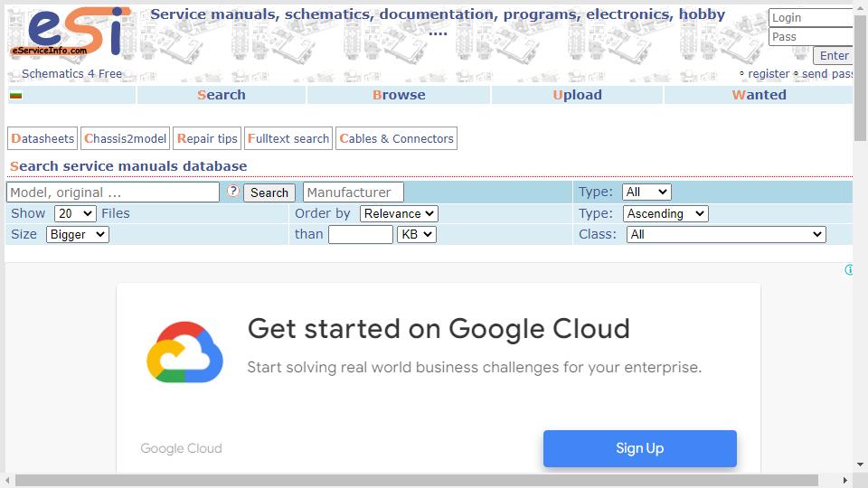
Task: Open the KB size unit dropdown
Action: [416, 235]
